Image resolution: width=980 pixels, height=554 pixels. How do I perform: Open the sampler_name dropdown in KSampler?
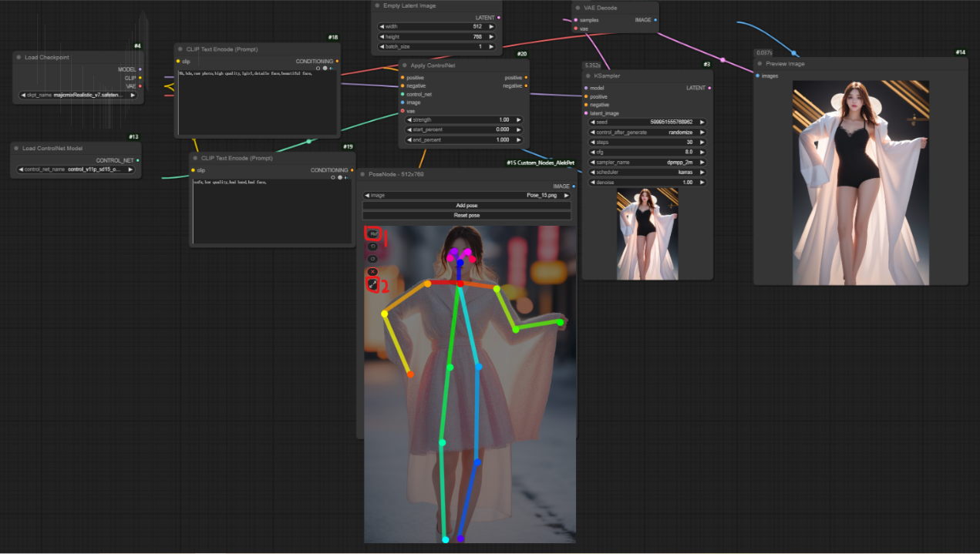click(x=647, y=163)
